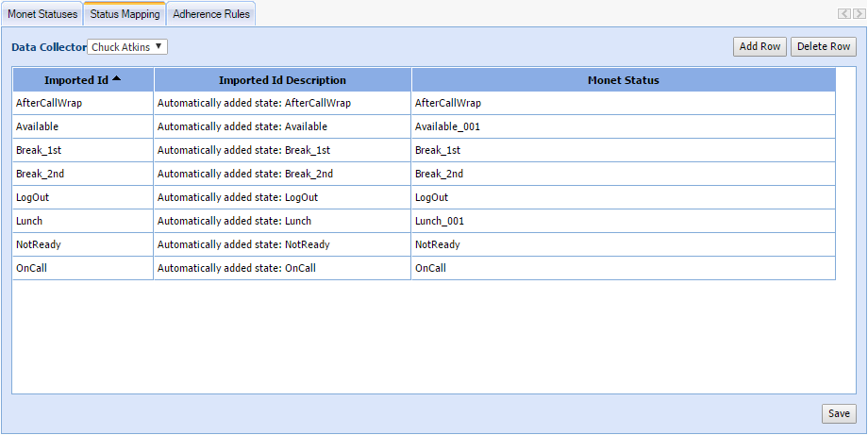Open the Adherence Rules tab

click(x=210, y=14)
